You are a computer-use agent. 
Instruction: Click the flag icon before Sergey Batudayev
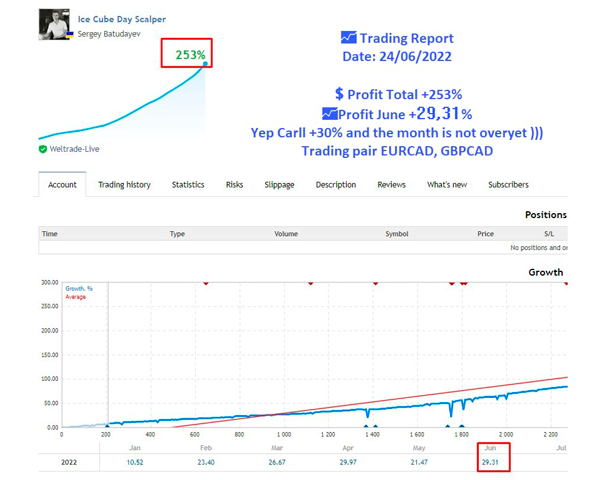click(x=72, y=33)
